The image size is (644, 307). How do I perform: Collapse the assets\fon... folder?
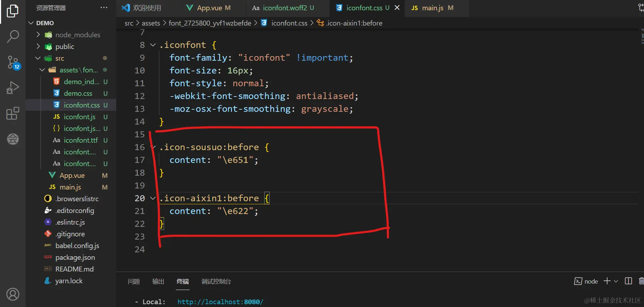click(x=42, y=70)
